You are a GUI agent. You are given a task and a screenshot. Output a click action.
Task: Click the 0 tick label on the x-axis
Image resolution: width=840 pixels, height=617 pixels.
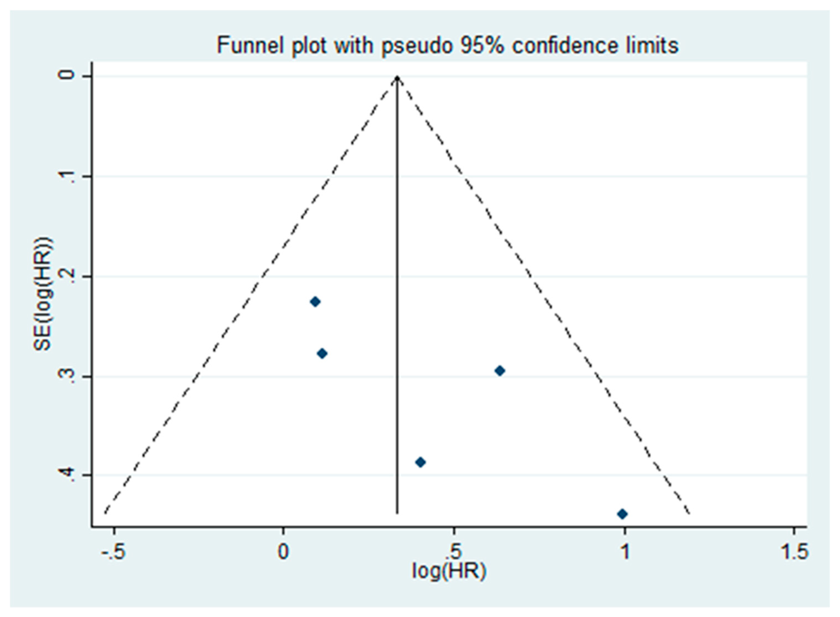point(283,552)
